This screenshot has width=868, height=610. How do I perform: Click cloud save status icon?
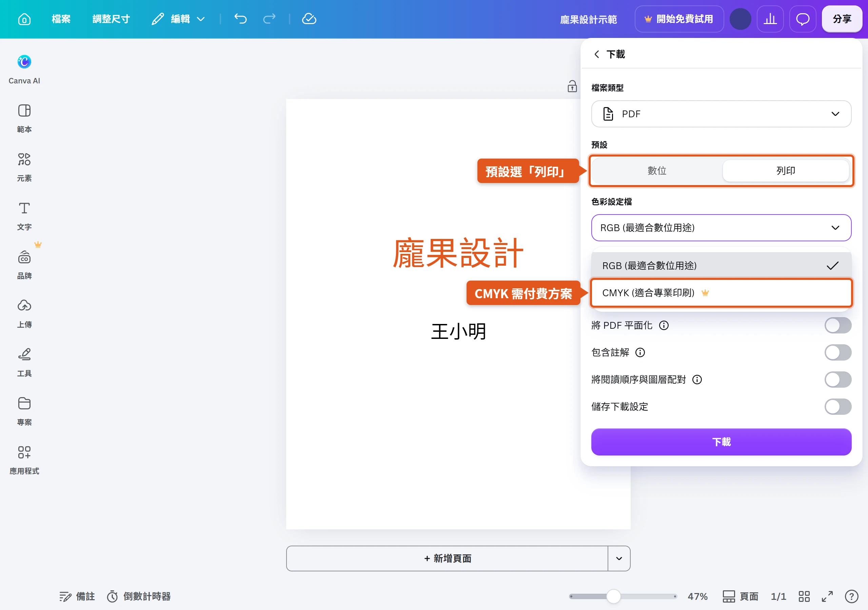click(309, 19)
